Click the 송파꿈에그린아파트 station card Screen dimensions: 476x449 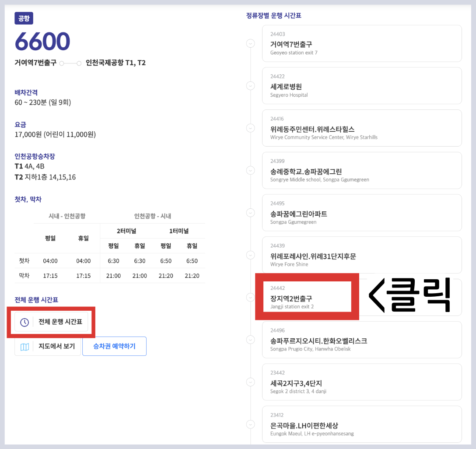click(362, 212)
